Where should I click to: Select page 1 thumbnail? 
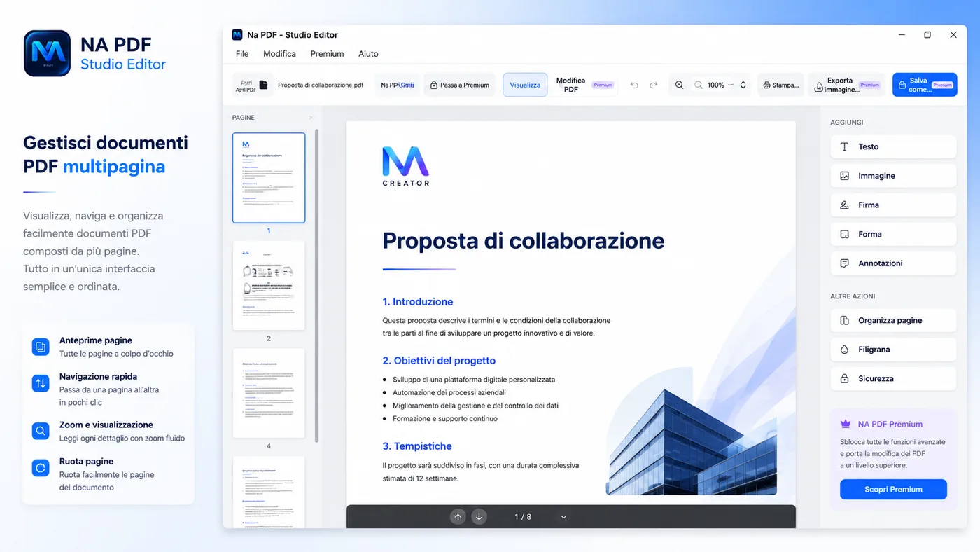(x=269, y=178)
